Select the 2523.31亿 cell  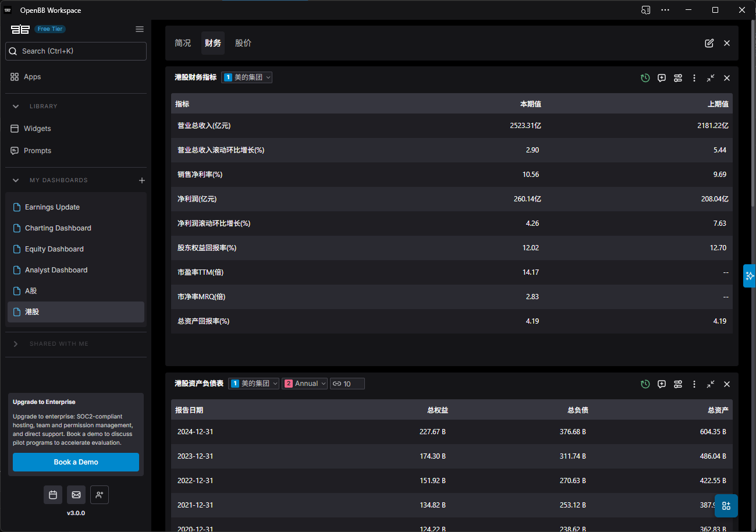pyautogui.click(x=526, y=126)
